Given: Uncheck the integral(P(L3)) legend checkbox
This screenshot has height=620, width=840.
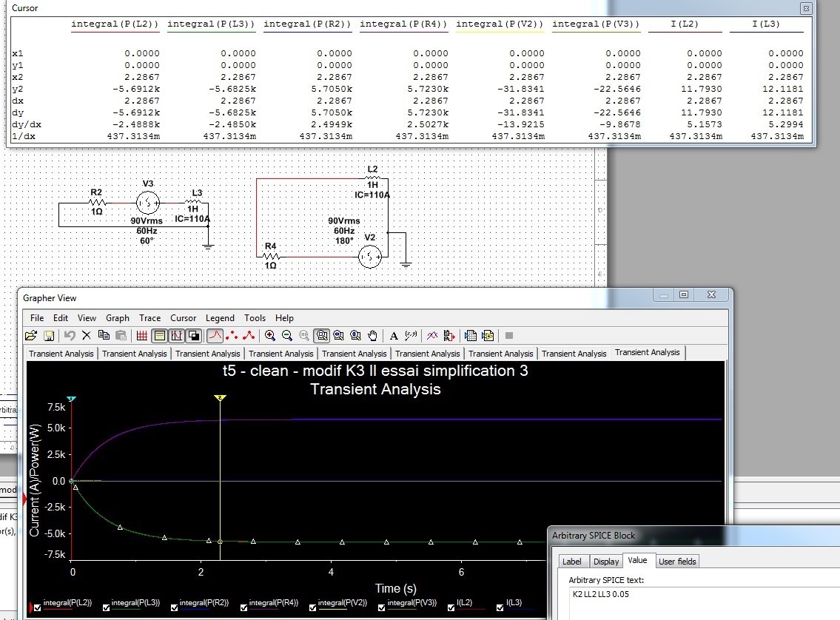Looking at the screenshot, I should [x=106, y=607].
